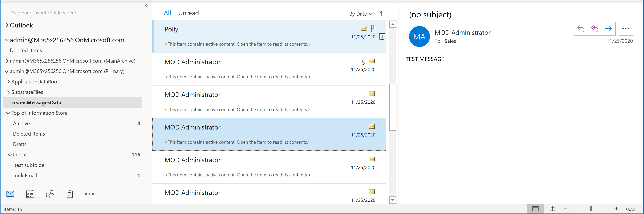Switch to Normal view in status bar
Viewport: 644px width, 214px height.
click(x=535, y=209)
